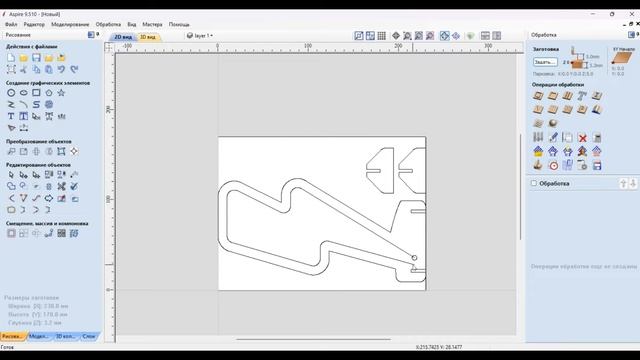Open the Файл menu

coord(11,24)
